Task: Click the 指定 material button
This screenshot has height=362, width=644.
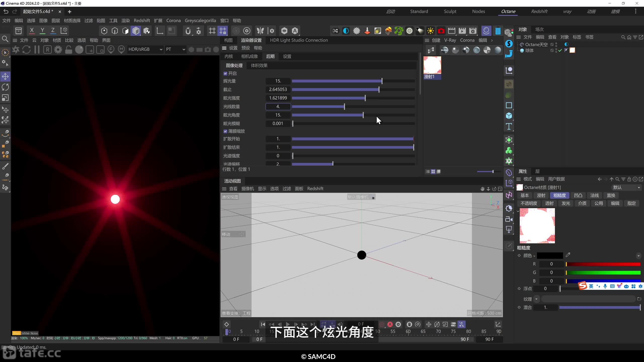Action: [631, 203]
